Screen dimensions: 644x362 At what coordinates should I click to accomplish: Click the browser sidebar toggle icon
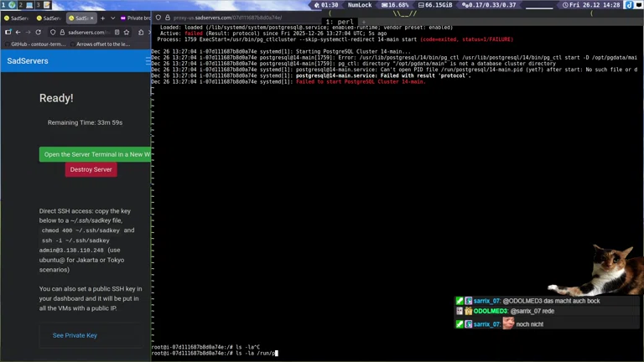pyautogui.click(x=8, y=32)
